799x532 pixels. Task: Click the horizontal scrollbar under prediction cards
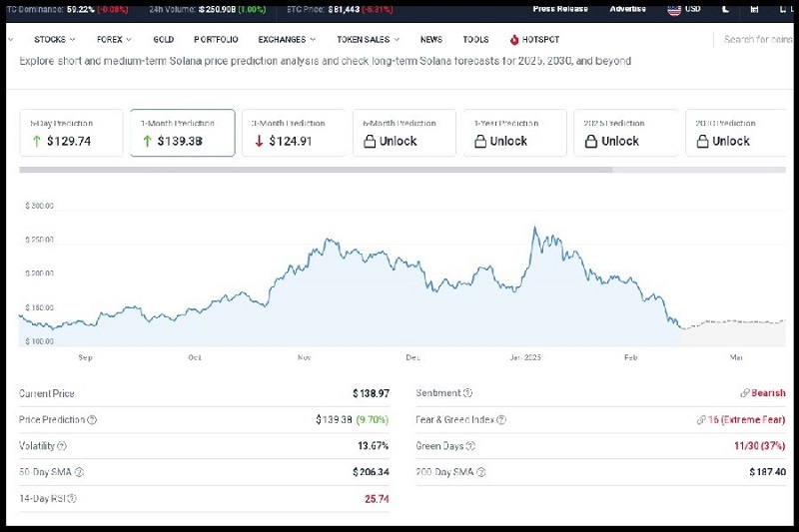coord(316,170)
